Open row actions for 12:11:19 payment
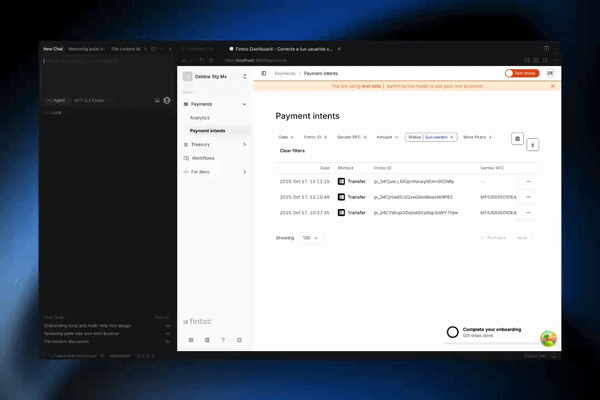The image size is (600, 400). pyautogui.click(x=528, y=181)
